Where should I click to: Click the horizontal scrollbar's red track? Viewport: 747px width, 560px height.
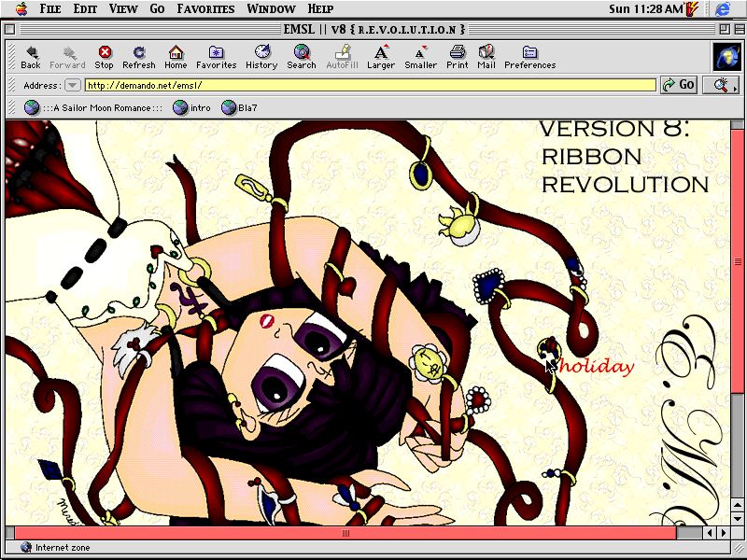click(187, 533)
